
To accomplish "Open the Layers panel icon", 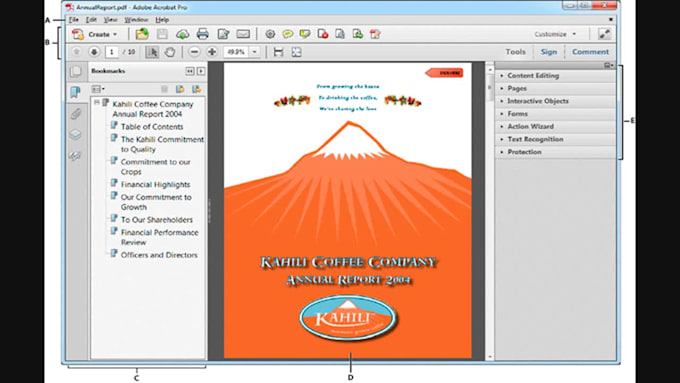I will 75,134.
